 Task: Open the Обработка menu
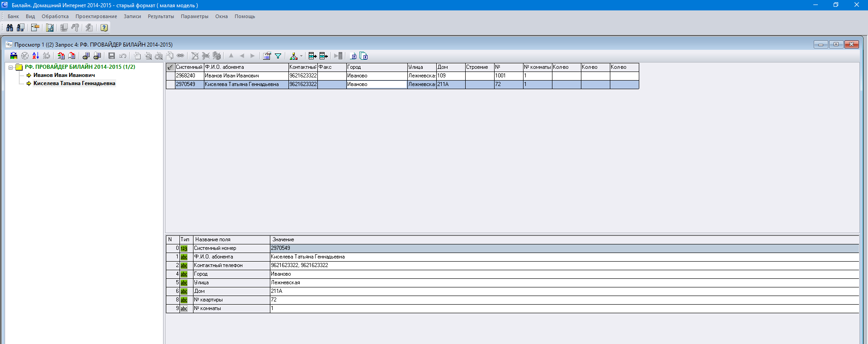55,16
